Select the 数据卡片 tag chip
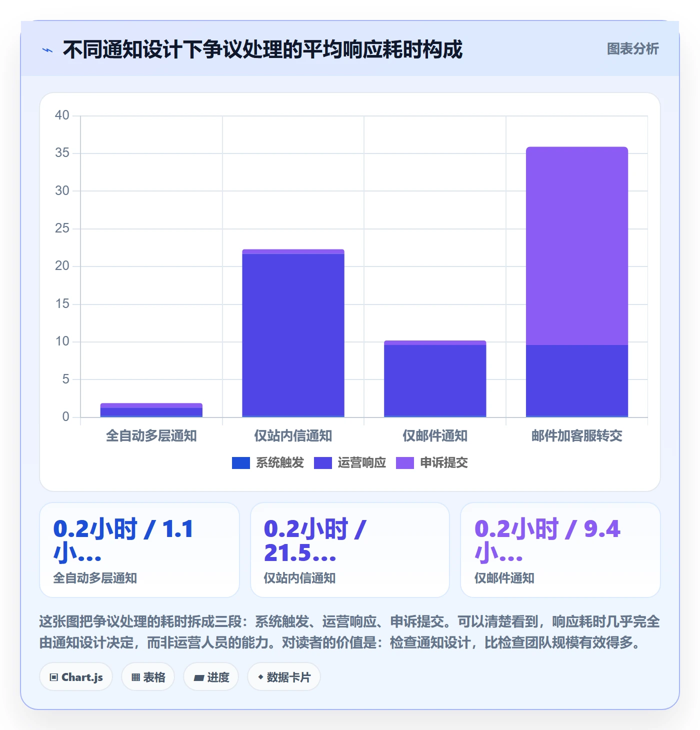Image resolution: width=700 pixels, height=730 pixels. [284, 677]
